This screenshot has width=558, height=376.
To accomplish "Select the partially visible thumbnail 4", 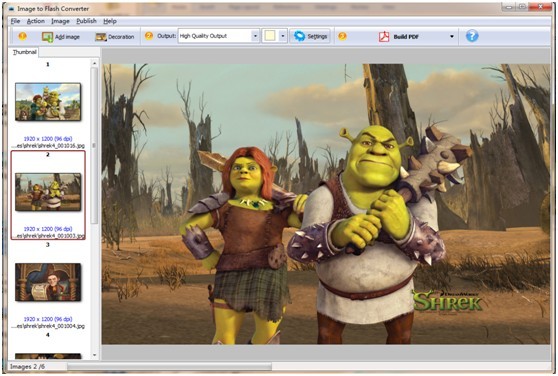I will (48, 356).
